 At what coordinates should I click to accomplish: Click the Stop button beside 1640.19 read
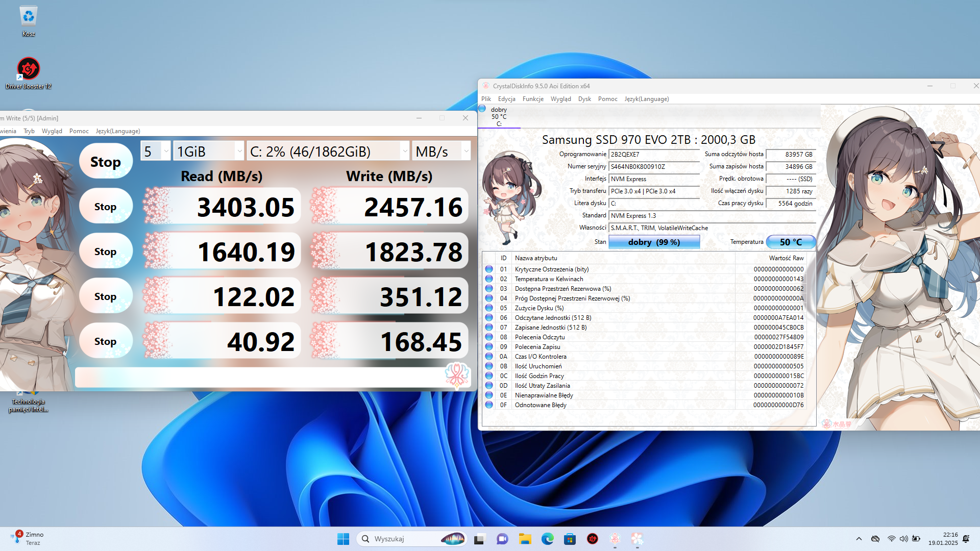[106, 251]
